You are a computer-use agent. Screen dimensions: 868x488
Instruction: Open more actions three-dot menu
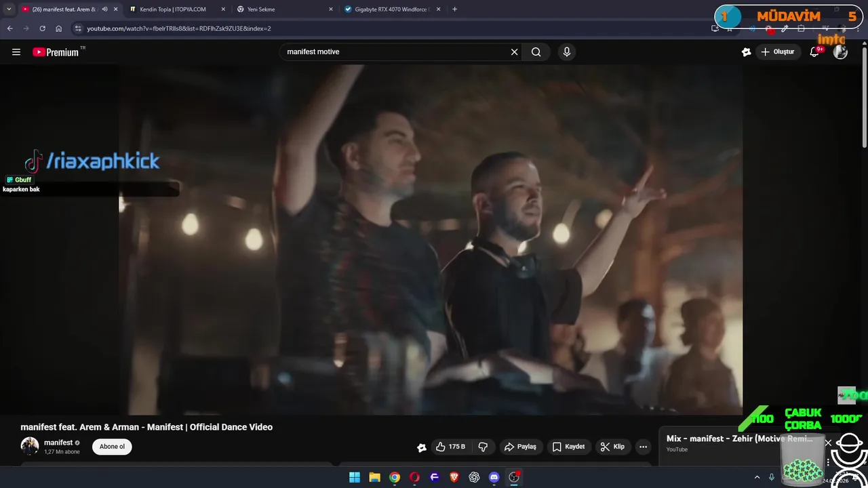point(643,447)
